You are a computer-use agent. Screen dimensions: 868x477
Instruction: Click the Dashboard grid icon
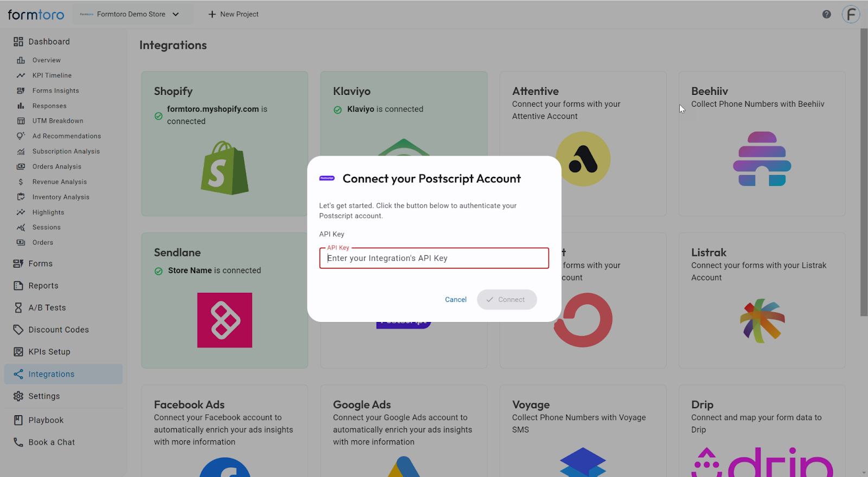point(18,42)
